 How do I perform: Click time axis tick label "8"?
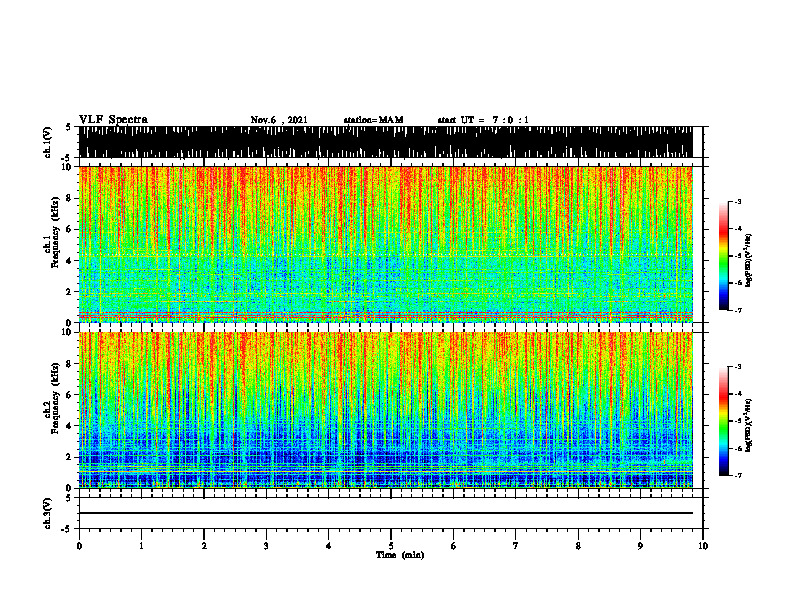pos(578,546)
